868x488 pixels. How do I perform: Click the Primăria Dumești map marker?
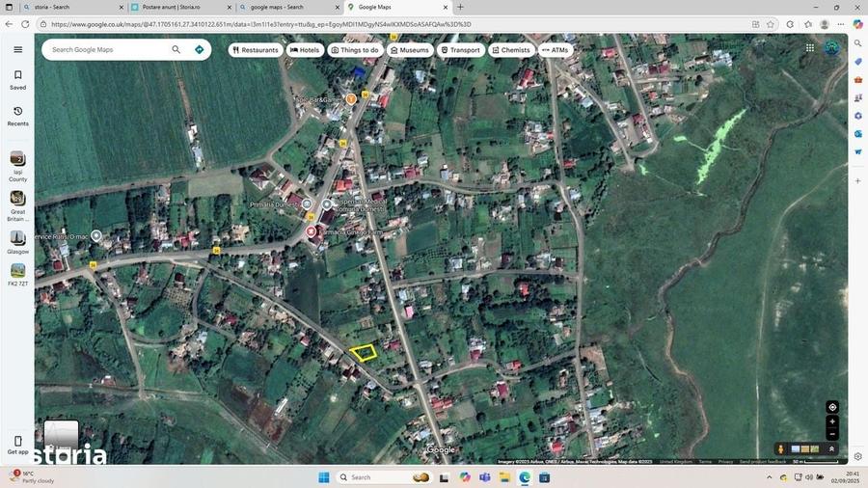(x=308, y=204)
